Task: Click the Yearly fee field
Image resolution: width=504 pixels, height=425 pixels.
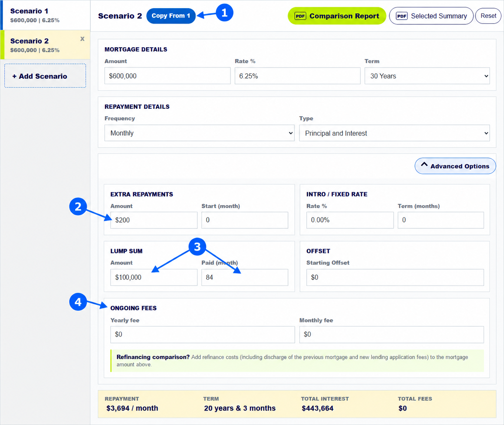Action: click(203, 334)
